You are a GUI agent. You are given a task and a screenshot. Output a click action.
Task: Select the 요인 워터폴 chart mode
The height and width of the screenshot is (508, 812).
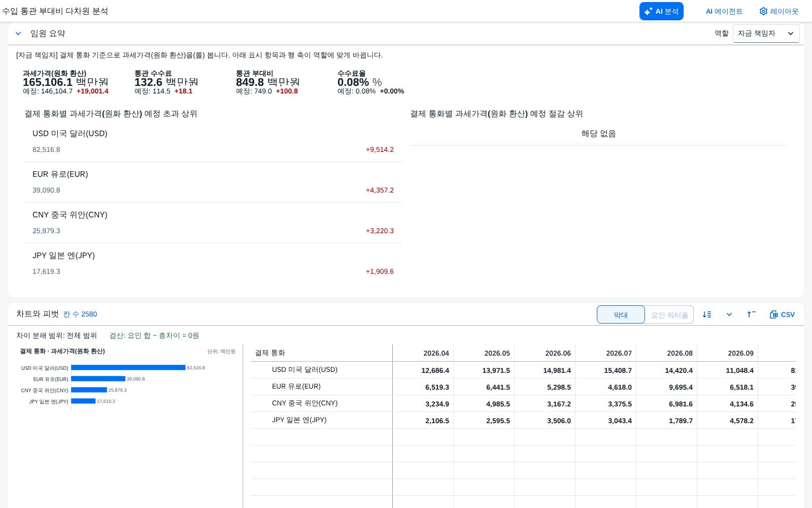coord(669,314)
